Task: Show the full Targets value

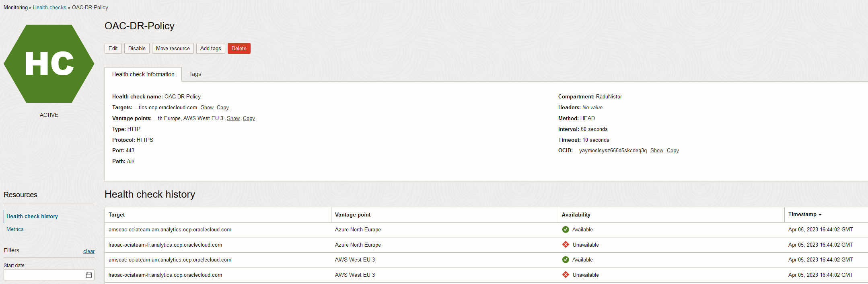Action: click(207, 108)
